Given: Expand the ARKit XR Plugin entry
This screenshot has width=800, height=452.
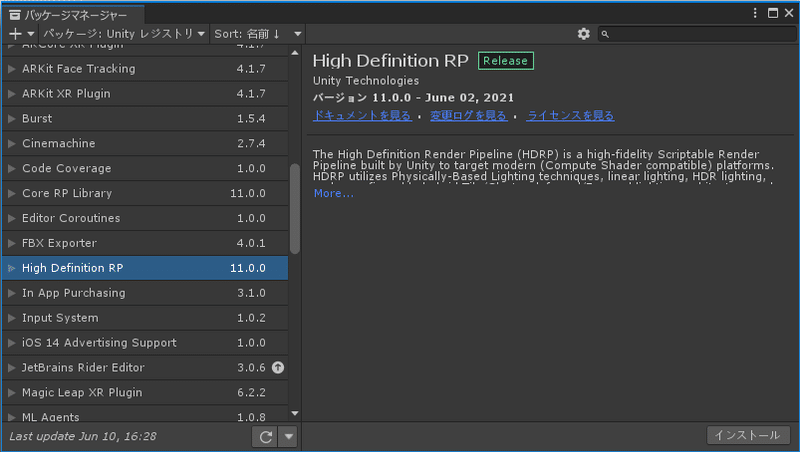Looking at the screenshot, I should [x=12, y=93].
